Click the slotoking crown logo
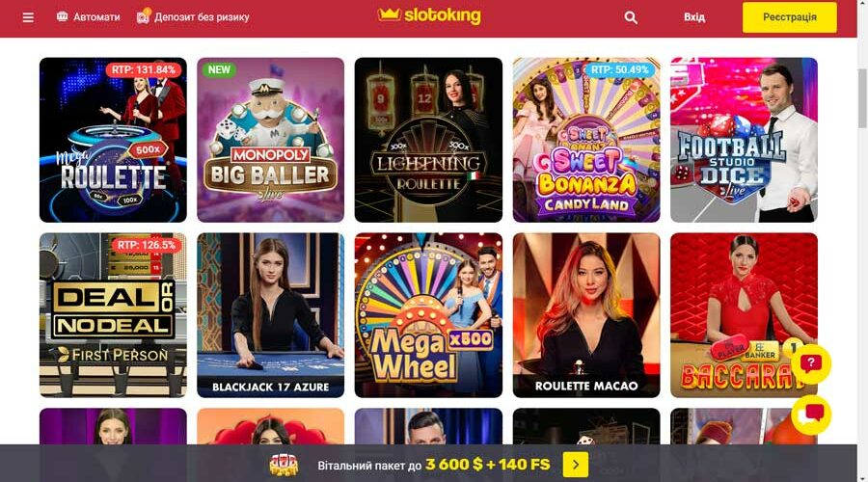The height and width of the screenshot is (482, 868). (x=429, y=16)
